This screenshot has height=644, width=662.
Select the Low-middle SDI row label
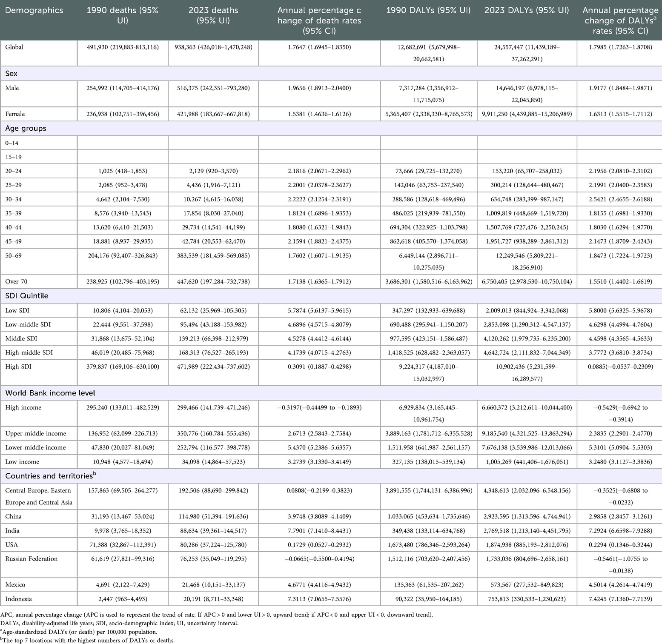coord(28,325)
